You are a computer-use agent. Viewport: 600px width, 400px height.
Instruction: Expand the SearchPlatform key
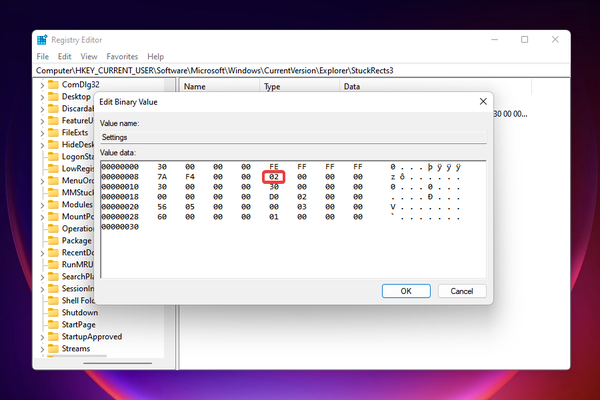[42, 277]
